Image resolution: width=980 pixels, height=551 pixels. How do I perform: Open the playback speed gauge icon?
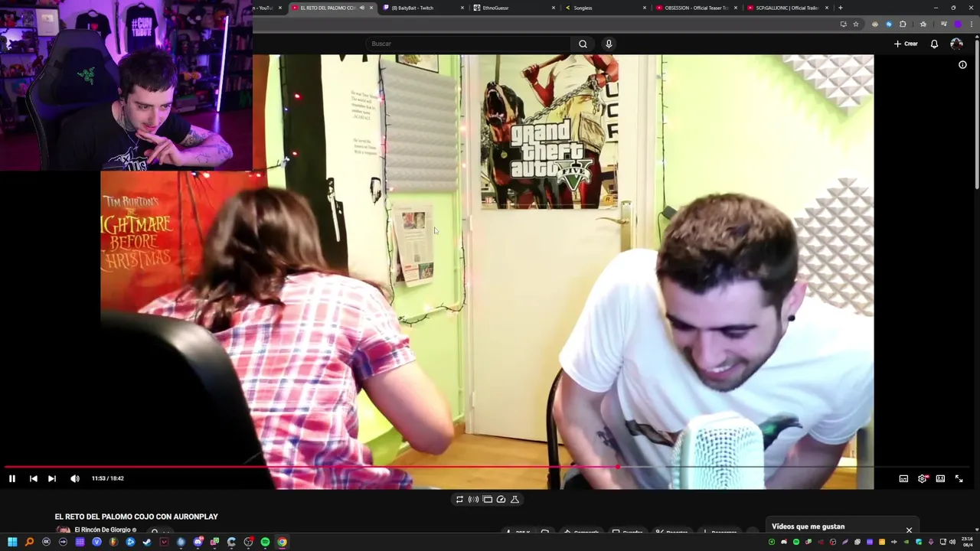pos(501,499)
